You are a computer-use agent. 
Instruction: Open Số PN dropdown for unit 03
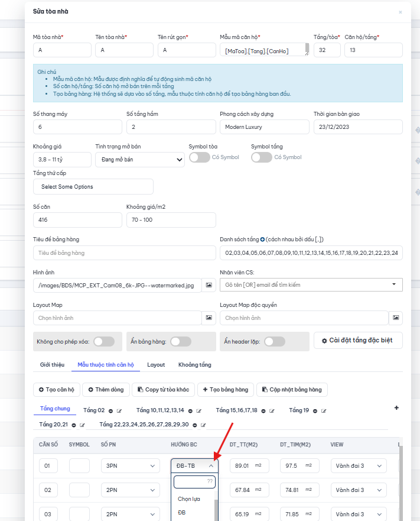coord(131,514)
